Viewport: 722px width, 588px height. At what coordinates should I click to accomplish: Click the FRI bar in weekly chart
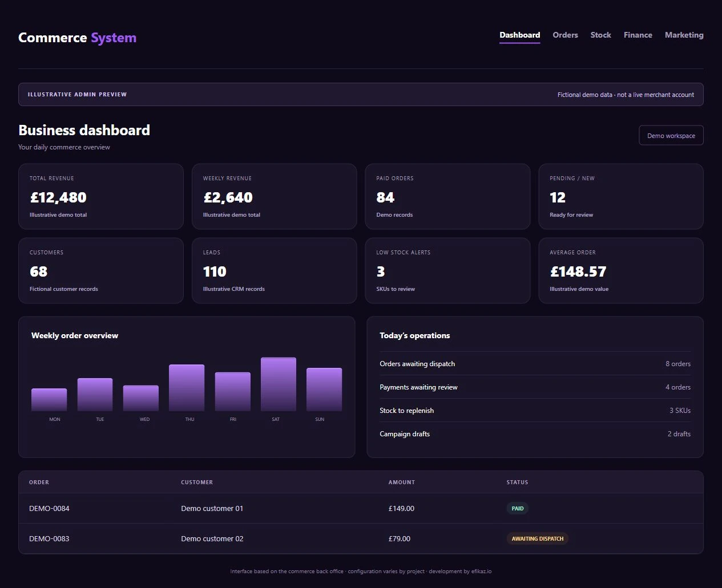click(232, 392)
